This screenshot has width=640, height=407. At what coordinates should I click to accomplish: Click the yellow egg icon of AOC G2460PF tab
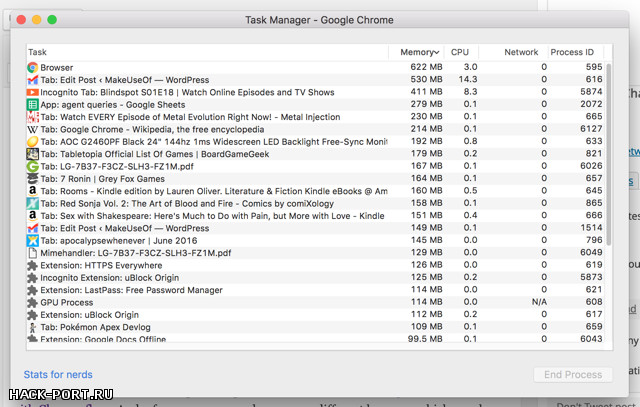(33, 142)
